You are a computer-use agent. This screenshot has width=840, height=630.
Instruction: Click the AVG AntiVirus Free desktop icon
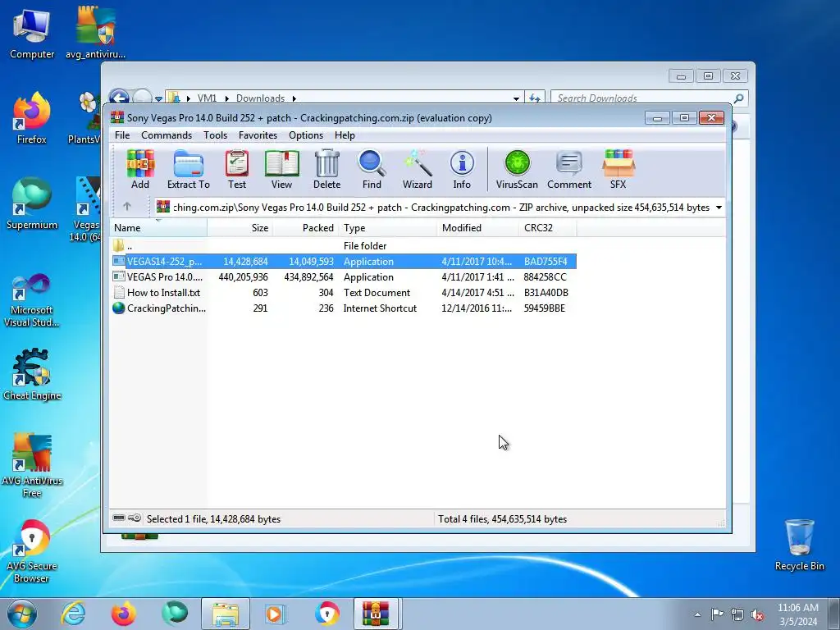[32, 466]
